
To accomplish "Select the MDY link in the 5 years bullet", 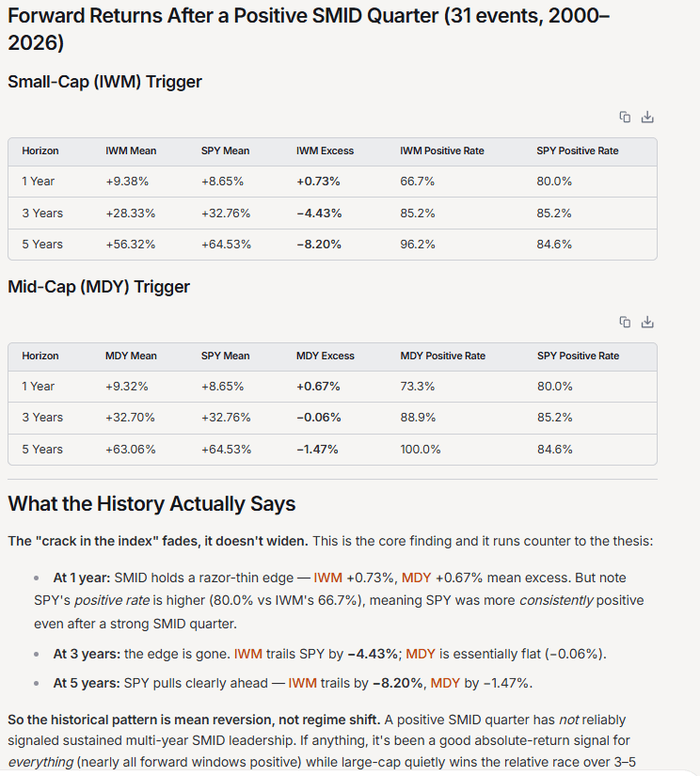I will pos(445,683).
